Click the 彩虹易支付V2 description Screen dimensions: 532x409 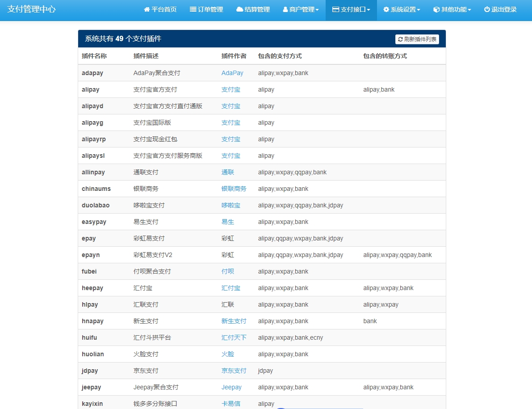coord(153,255)
